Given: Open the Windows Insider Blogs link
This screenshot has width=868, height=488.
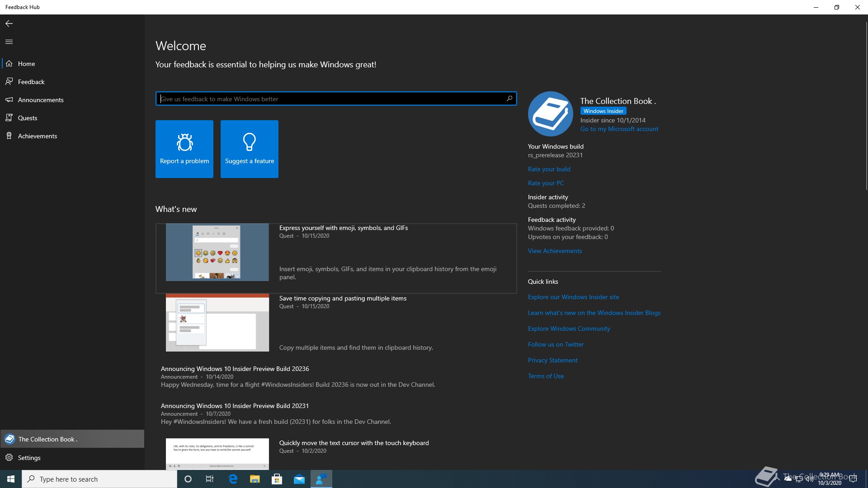Looking at the screenshot, I should click(x=594, y=313).
